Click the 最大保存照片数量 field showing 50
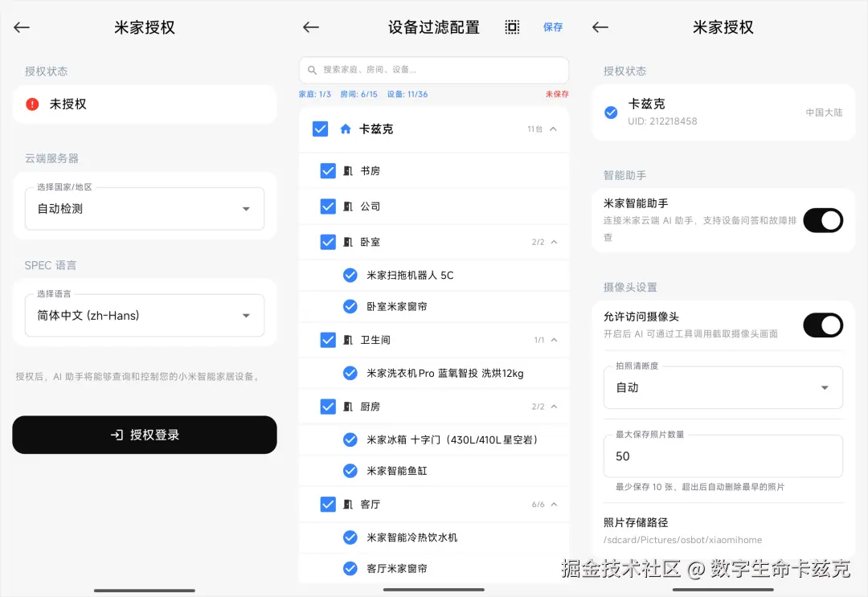The width and height of the screenshot is (868, 597). (722, 456)
